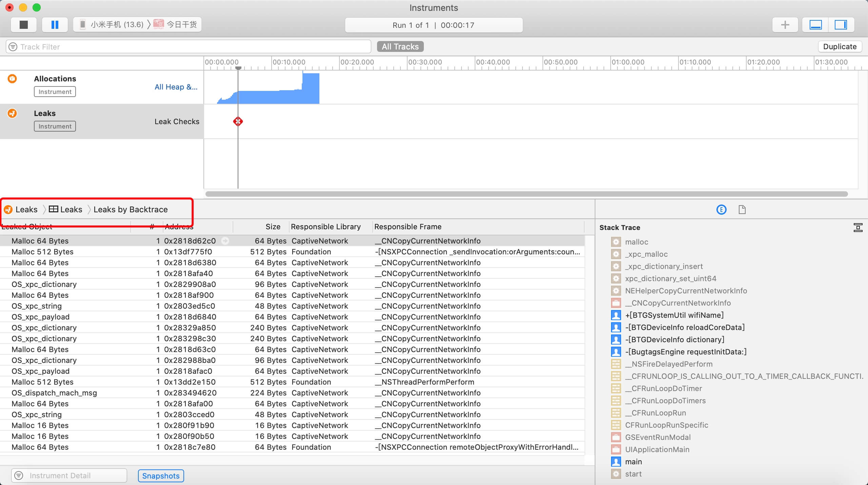
Task: Enable the All Tracks filter
Action: click(x=400, y=46)
